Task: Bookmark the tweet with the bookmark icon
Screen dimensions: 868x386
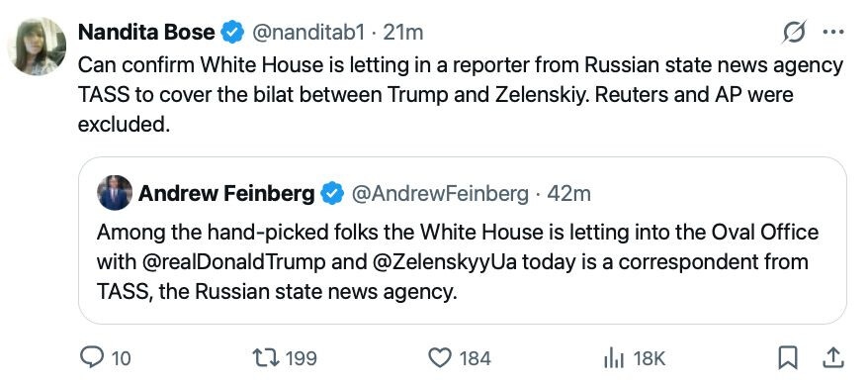Action: pyautogui.click(x=787, y=357)
